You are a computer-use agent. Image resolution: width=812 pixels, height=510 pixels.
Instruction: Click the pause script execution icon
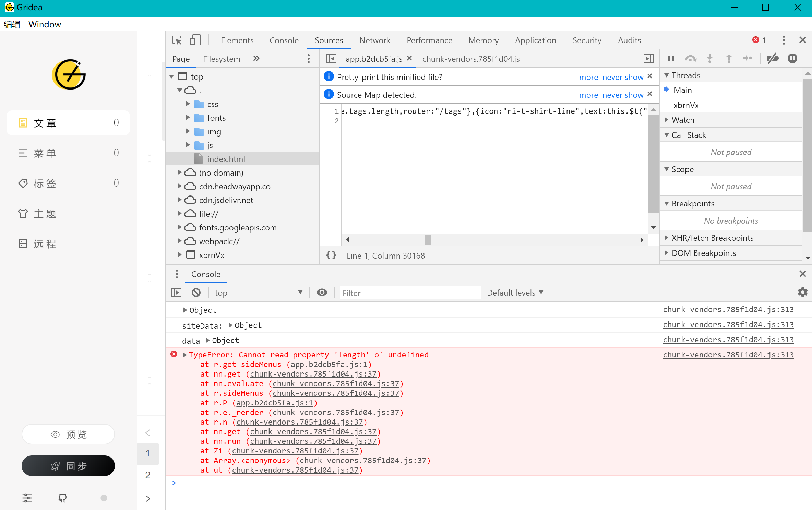point(671,58)
